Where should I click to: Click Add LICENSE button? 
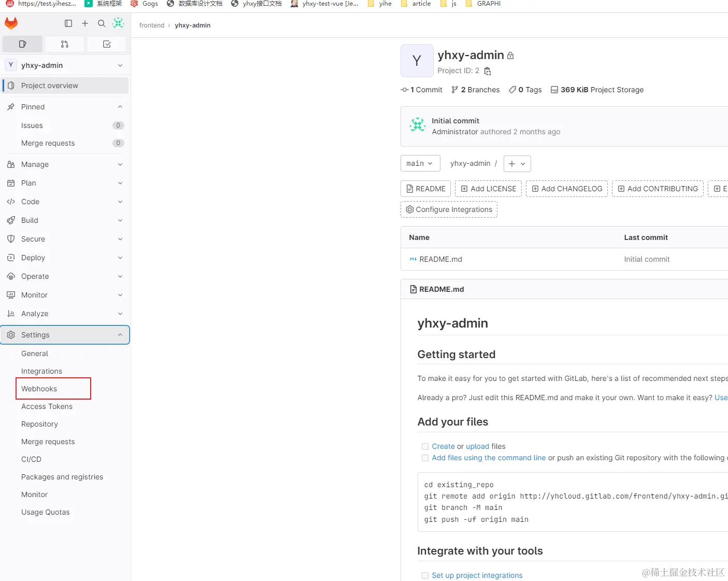point(488,189)
